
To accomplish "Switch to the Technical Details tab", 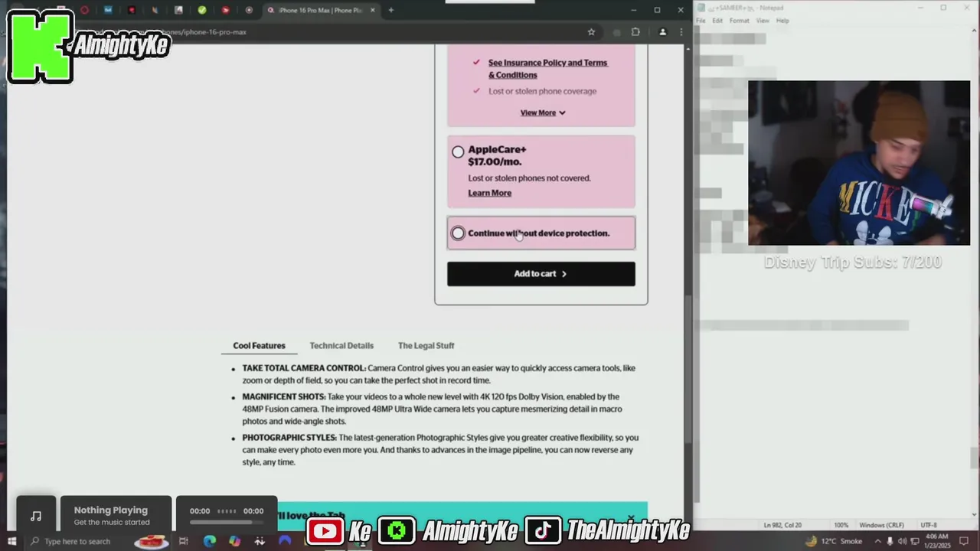I will 341,346.
